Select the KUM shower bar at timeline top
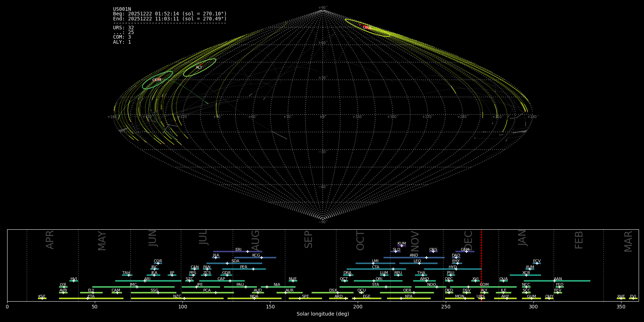Screen dimensions: 644x322 pyautogui.click(x=402, y=246)
